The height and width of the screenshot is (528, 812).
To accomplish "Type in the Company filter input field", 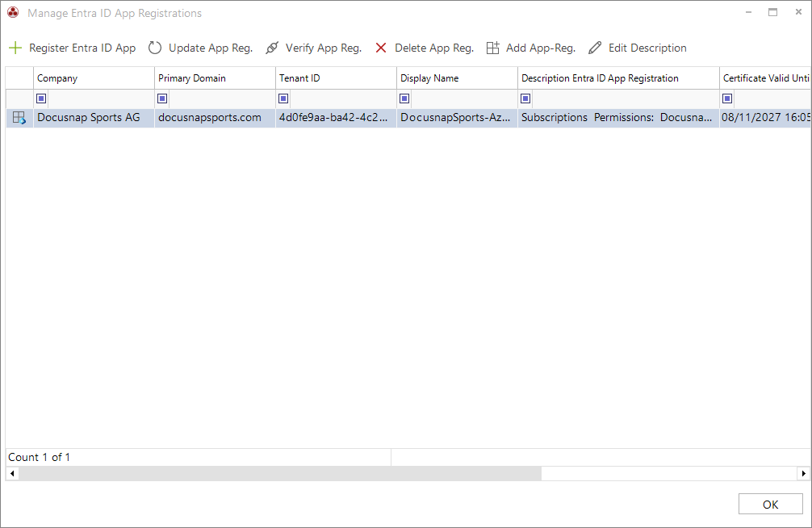I will tap(100, 98).
